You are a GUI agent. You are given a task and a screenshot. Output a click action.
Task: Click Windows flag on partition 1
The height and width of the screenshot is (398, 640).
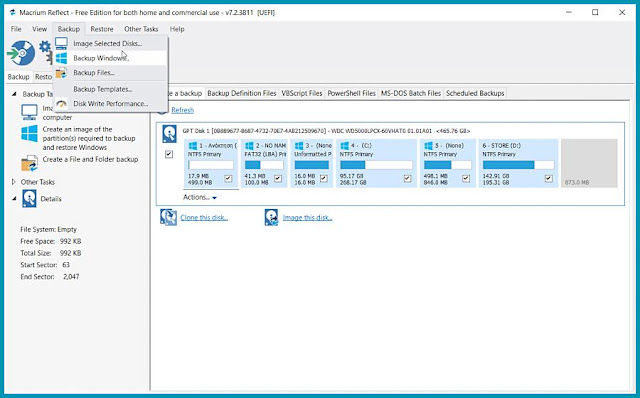193,145
